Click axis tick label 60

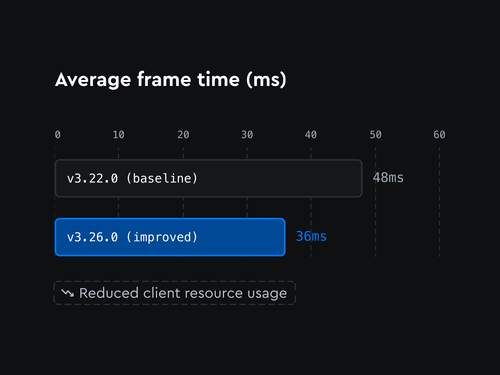(439, 135)
